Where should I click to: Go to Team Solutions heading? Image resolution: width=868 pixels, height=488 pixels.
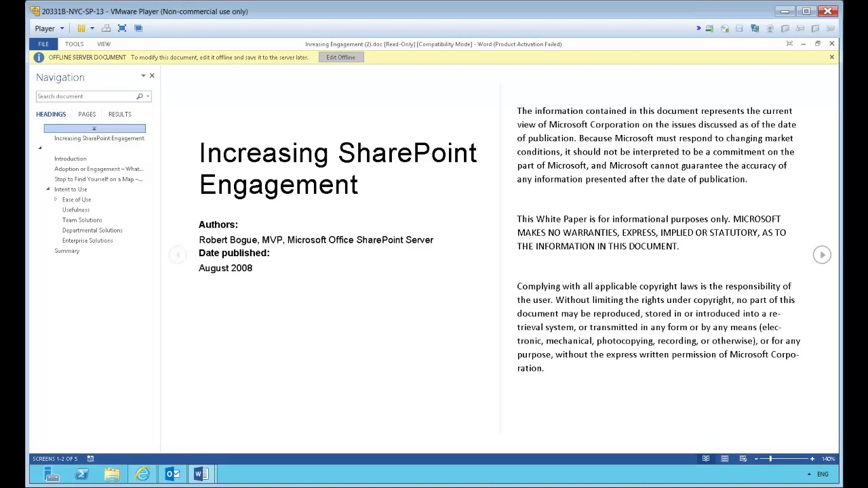point(82,220)
